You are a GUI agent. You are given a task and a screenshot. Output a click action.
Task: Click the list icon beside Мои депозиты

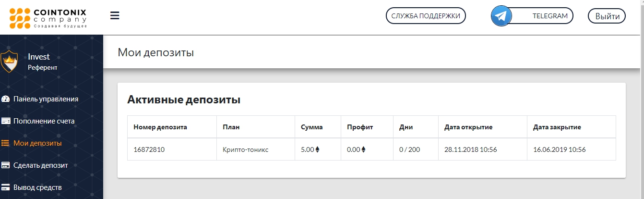click(6, 143)
